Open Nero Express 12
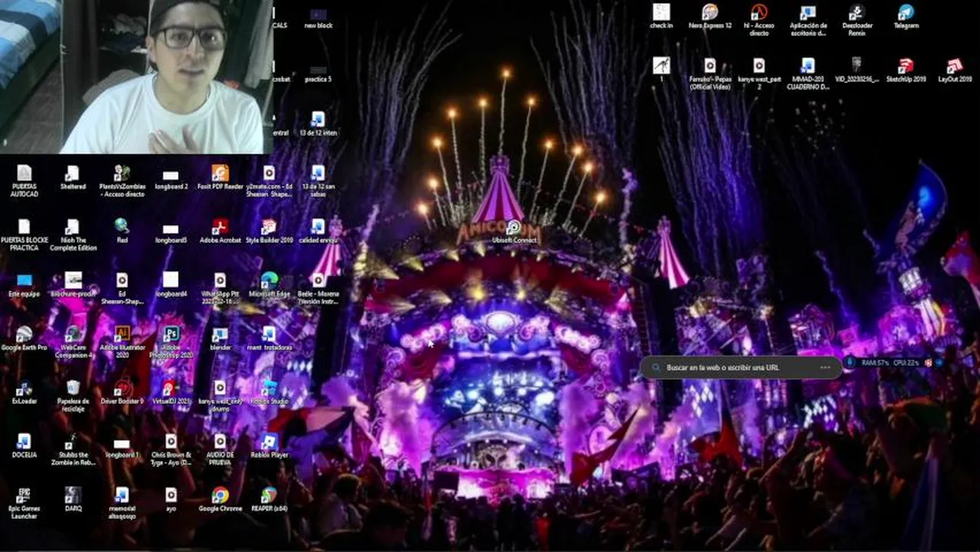The width and height of the screenshot is (980, 552). tap(710, 16)
